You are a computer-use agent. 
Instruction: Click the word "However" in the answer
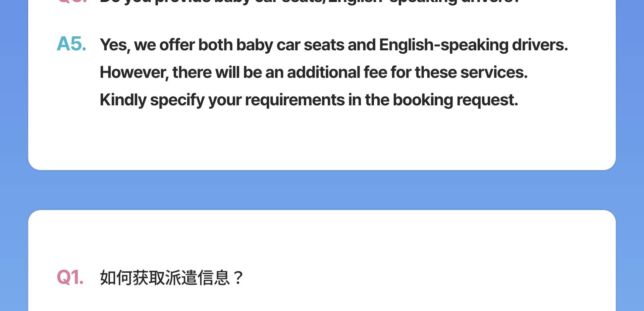tap(133, 72)
